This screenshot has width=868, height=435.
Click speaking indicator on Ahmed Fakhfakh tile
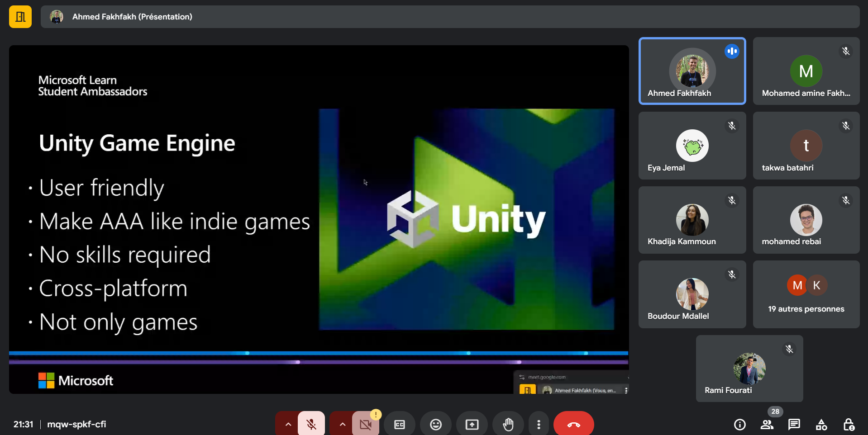[732, 51]
